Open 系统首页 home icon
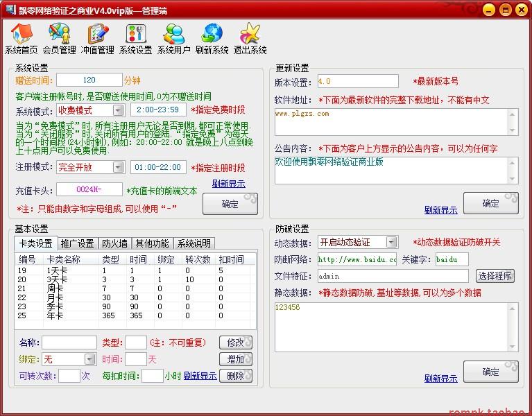The image size is (532, 416). [21, 39]
